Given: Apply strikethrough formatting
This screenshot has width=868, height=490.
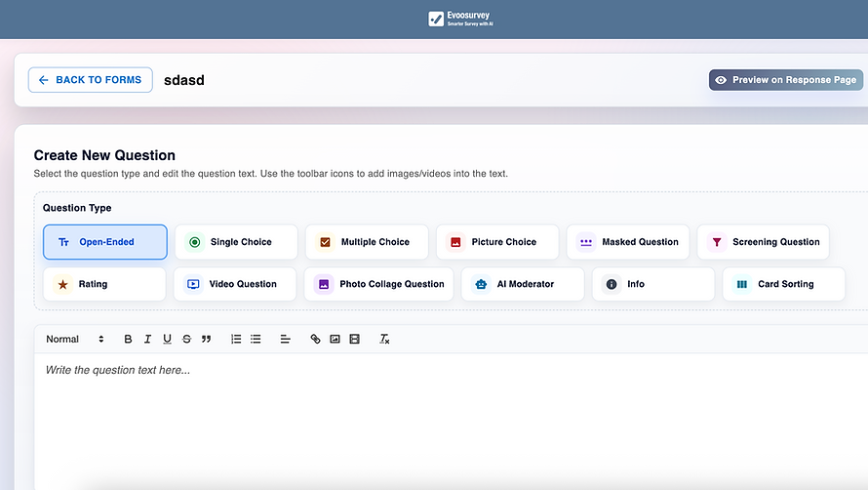Looking at the screenshot, I should pyautogui.click(x=186, y=339).
